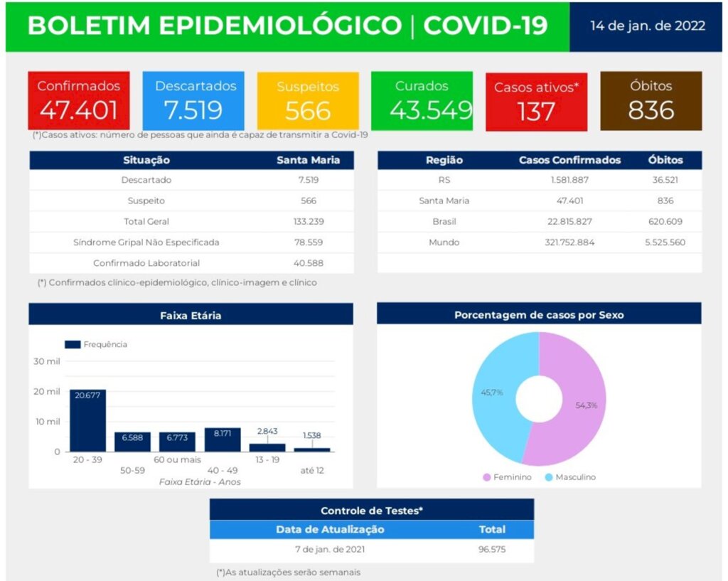Click the Faixa Etária - Anos axis title
The image size is (728, 581).
point(200,482)
